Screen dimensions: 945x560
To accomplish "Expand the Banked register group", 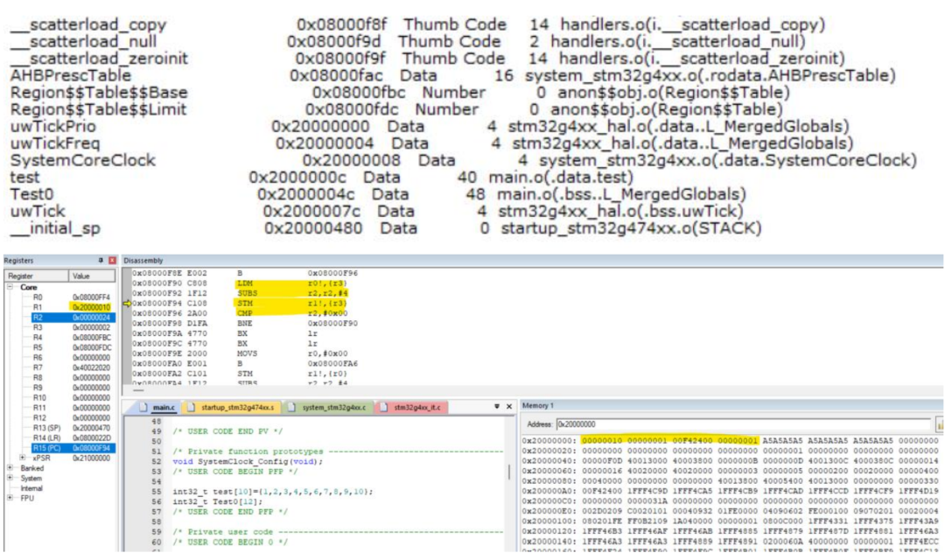I will tap(10, 468).
